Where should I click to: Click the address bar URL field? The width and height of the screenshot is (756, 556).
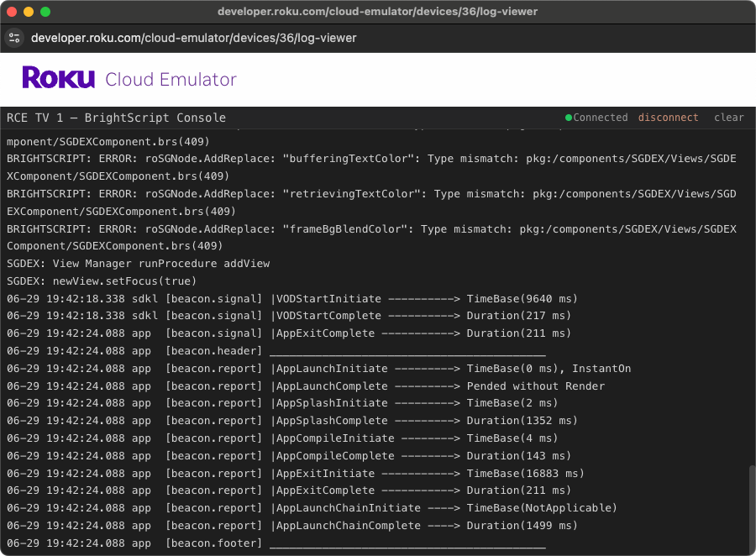click(194, 38)
